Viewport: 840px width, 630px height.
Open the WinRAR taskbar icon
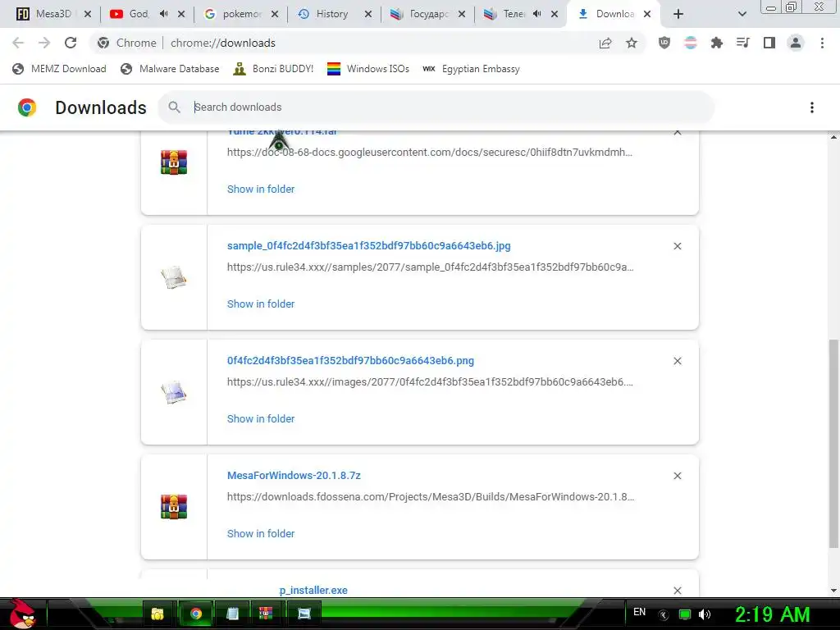266,614
